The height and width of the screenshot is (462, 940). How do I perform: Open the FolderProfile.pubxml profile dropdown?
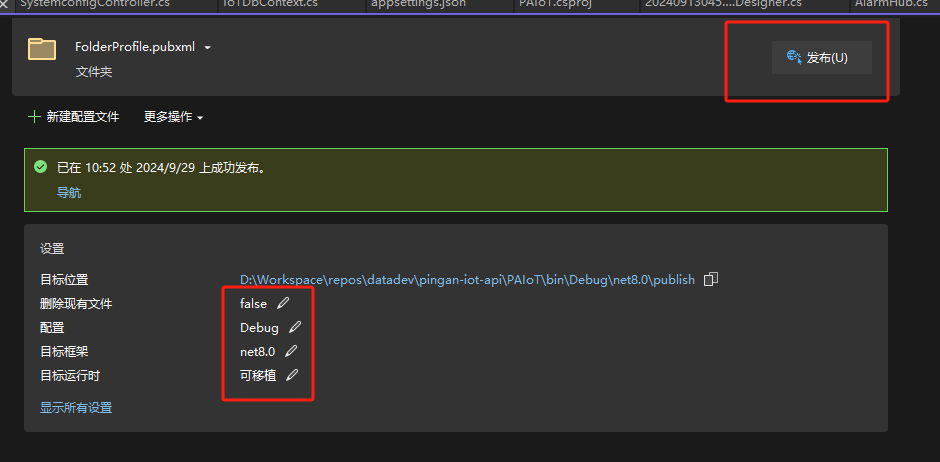point(208,47)
